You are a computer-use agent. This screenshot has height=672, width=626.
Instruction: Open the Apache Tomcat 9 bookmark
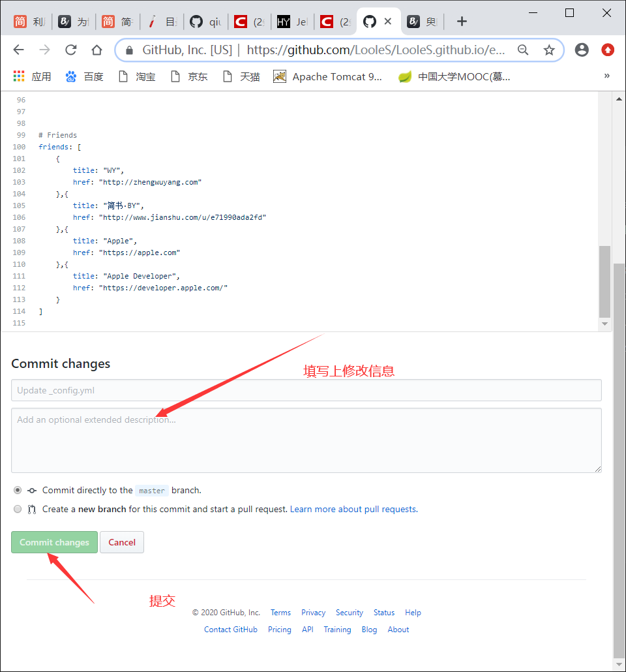328,76
